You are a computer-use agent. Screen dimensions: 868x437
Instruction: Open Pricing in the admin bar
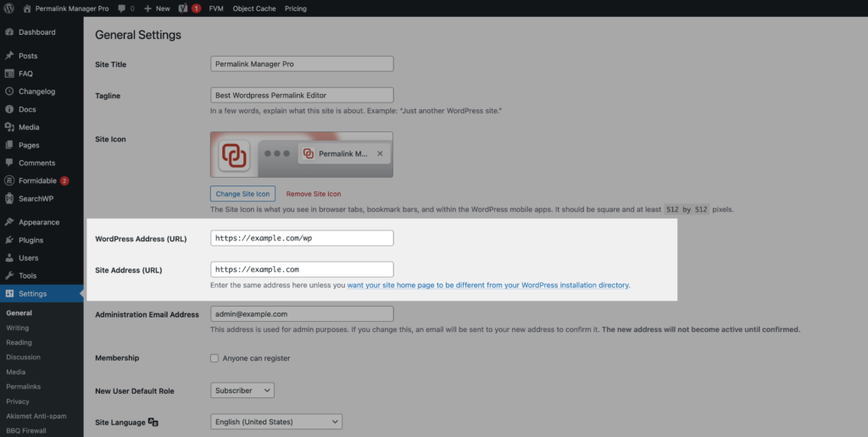pyautogui.click(x=296, y=8)
